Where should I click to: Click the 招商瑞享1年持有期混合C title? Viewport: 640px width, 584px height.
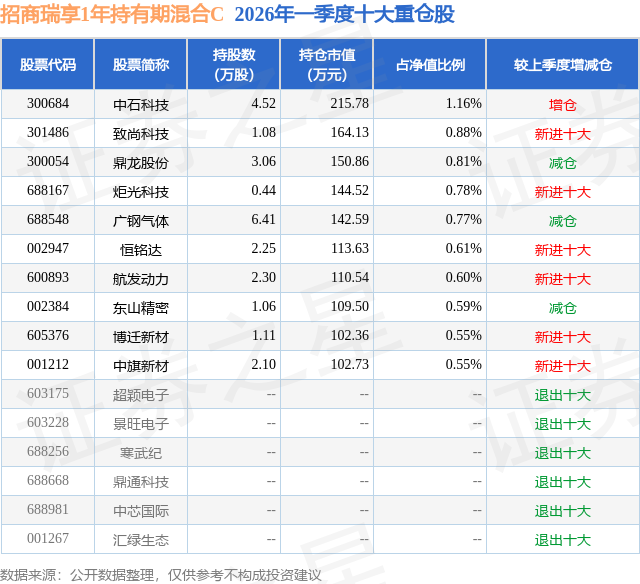(112, 15)
